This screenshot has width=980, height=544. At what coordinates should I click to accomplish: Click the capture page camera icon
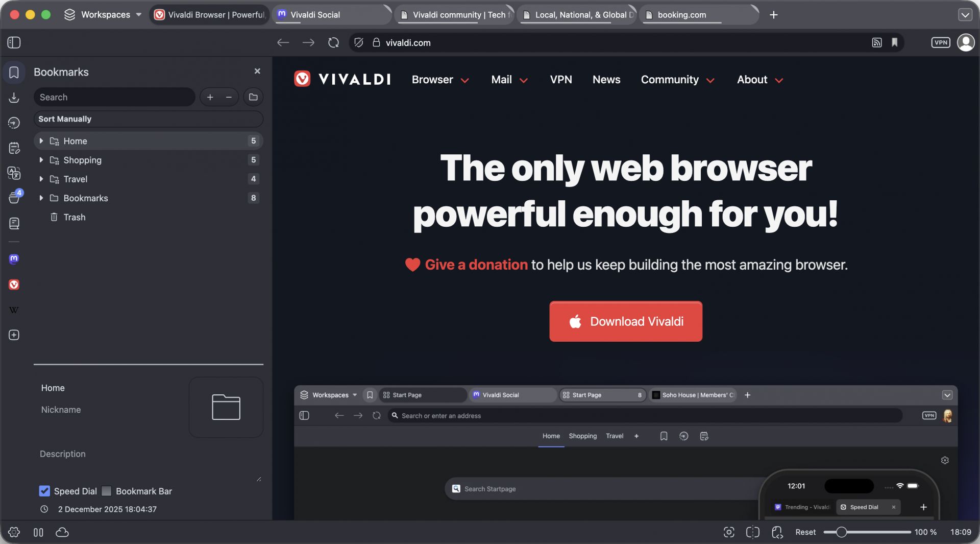pyautogui.click(x=729, y=532)
